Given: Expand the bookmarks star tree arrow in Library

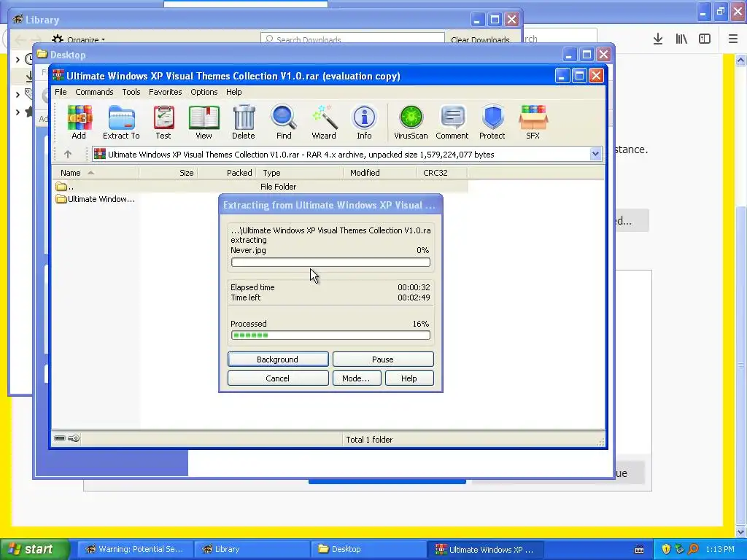Looking at the screenshot, I should pyautogui.click(x=18, y=112).
